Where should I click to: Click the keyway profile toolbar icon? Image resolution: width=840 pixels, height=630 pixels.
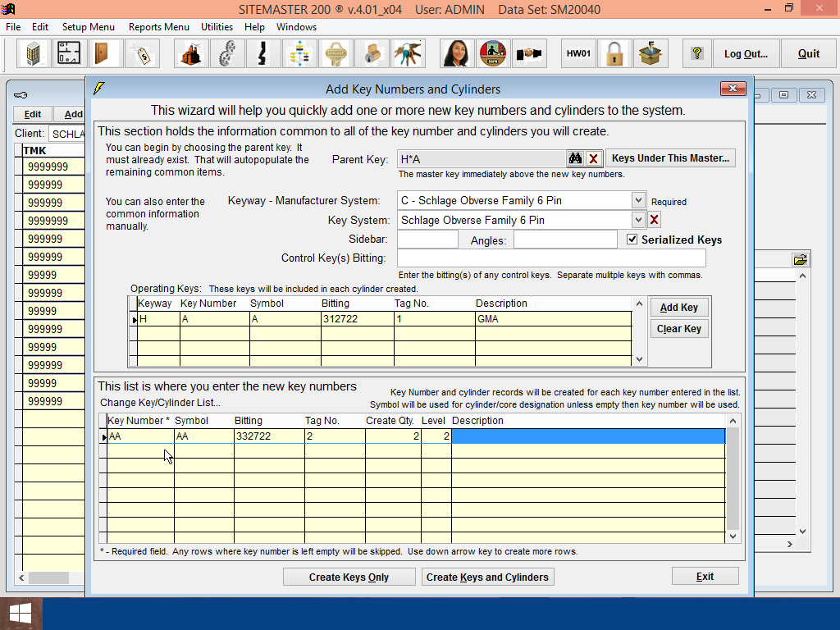[263, 53]
